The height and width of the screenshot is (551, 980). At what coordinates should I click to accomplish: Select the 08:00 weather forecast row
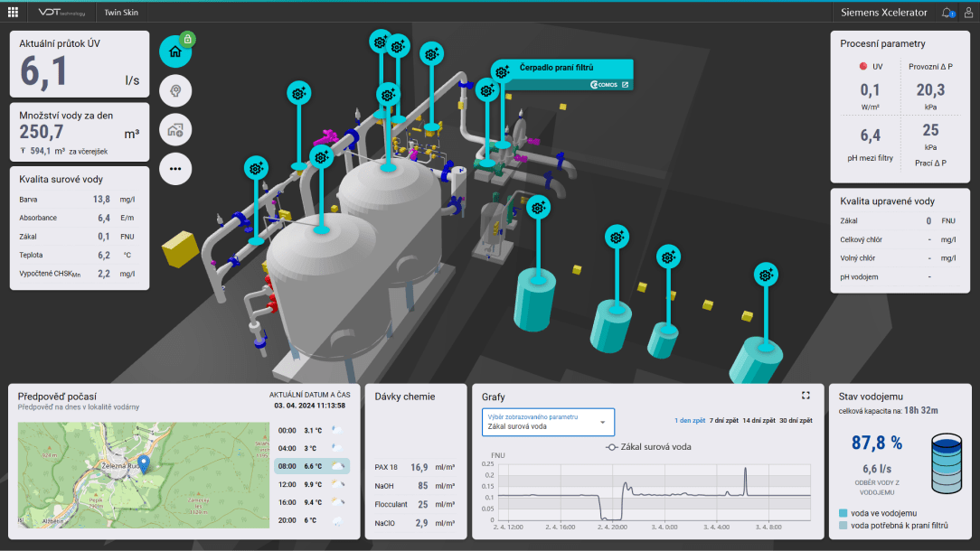click(312, 466)
